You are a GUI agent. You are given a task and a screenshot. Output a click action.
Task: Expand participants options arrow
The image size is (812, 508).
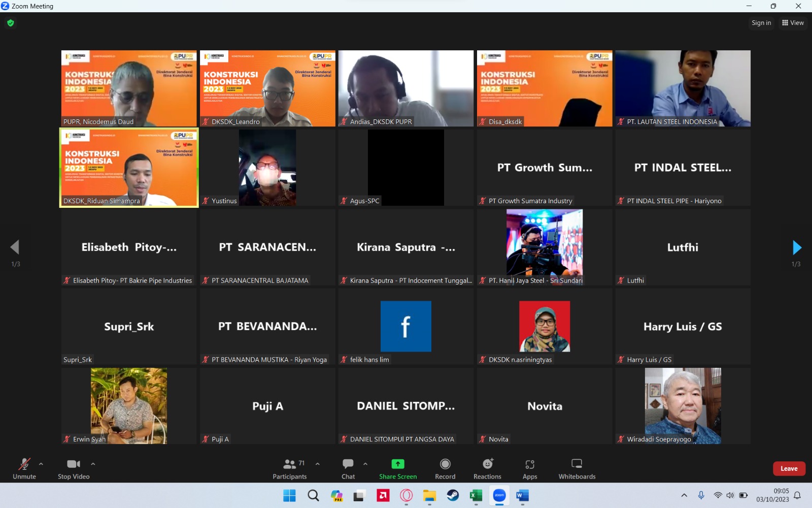click(x=318, y=464)
